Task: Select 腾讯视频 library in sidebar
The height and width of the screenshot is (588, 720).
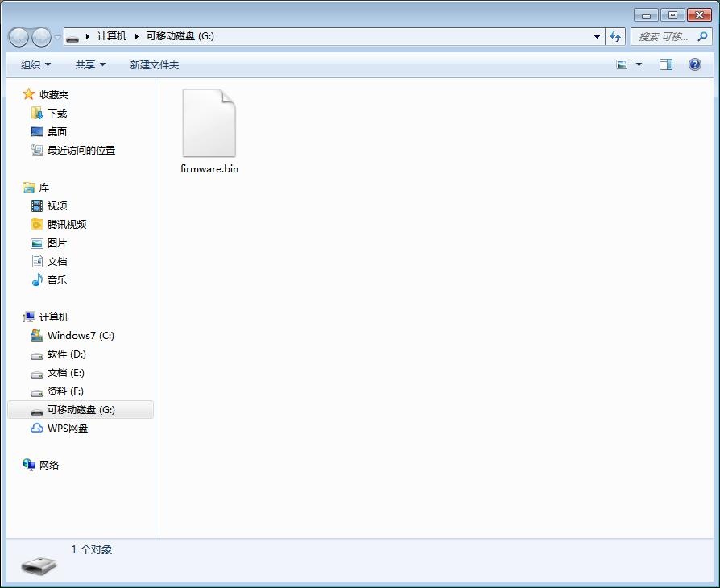Action: click(x=67, y=225)
